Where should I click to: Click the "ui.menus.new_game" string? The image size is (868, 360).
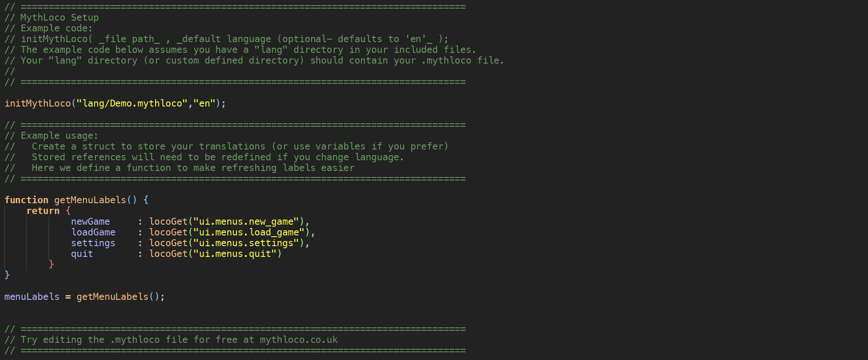(x=246, y=222)
